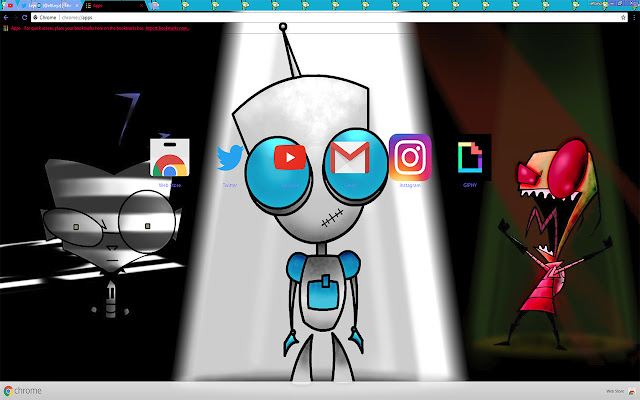
Task: Bookmark this page with the star icon
Action: [623, 18]
